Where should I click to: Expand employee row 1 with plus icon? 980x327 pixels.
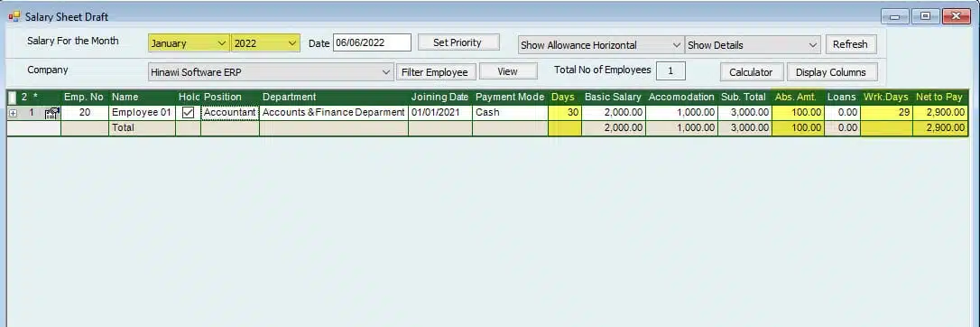coord(14,113)
